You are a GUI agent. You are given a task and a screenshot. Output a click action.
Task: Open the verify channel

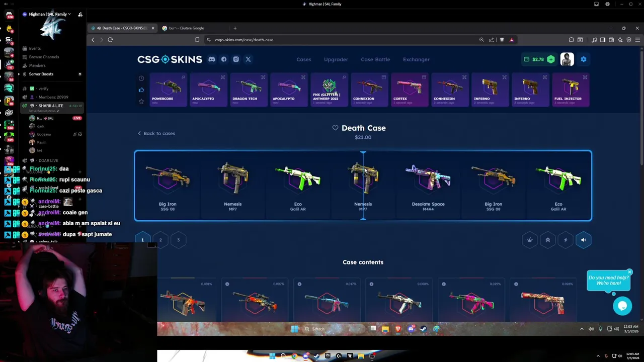click(x=44, y=88)
